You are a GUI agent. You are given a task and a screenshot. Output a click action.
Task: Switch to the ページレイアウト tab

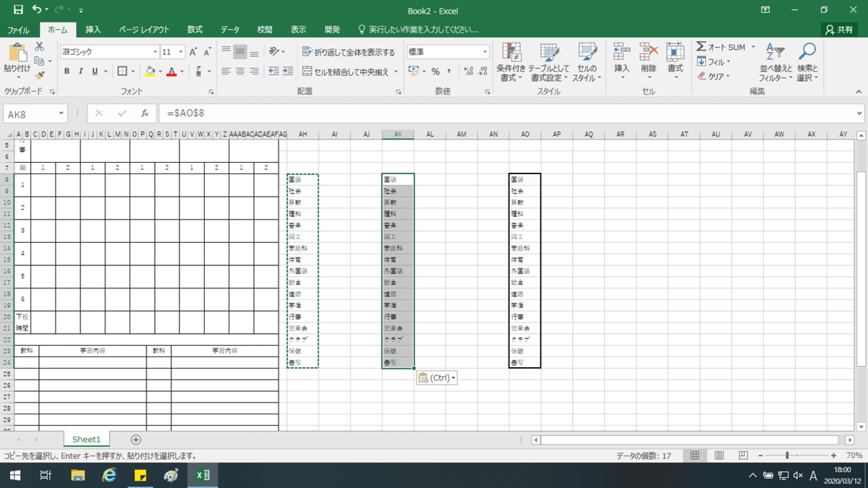pos(144,30)
